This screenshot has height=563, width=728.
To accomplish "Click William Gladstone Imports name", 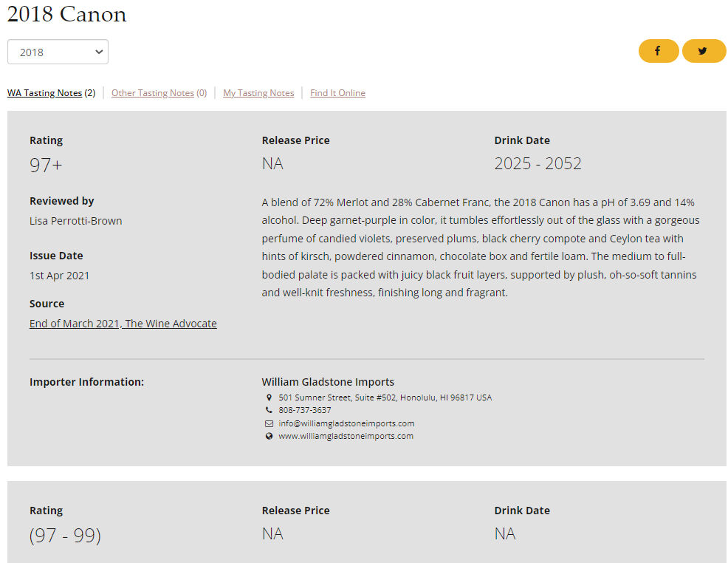I will click(x=328, y=382).
